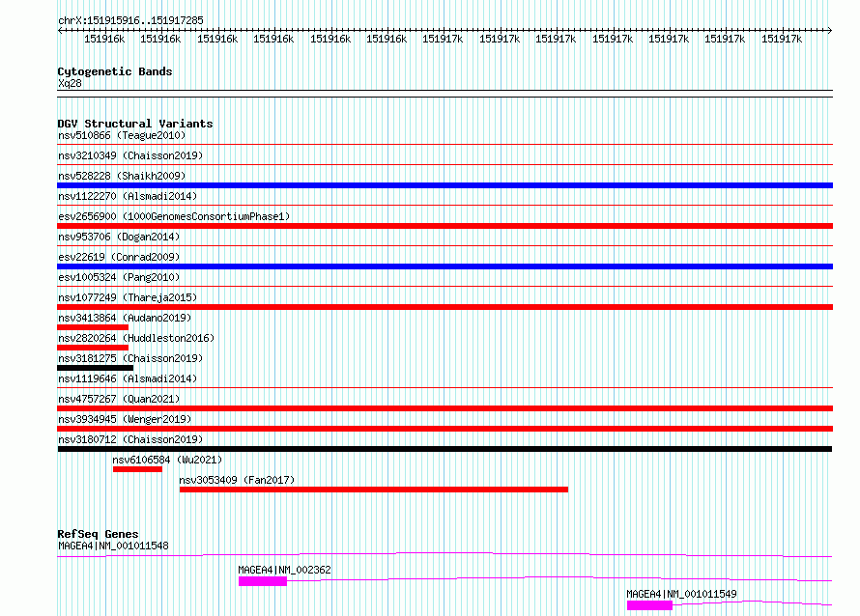Open nsv1122270 (Alsmadi2014) variant entry
The width and height of the screenshot is (860, 616).
coord(128,196)
